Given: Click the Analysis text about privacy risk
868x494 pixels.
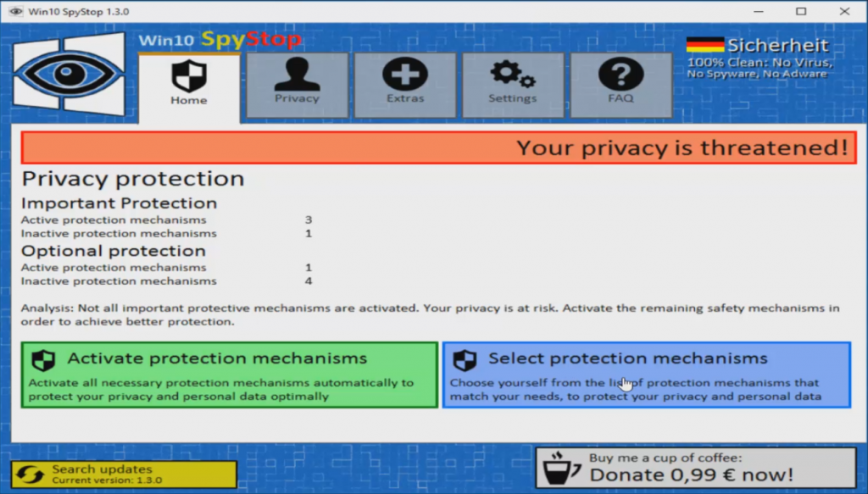Looking at the screenshot, I should point(430,314).
